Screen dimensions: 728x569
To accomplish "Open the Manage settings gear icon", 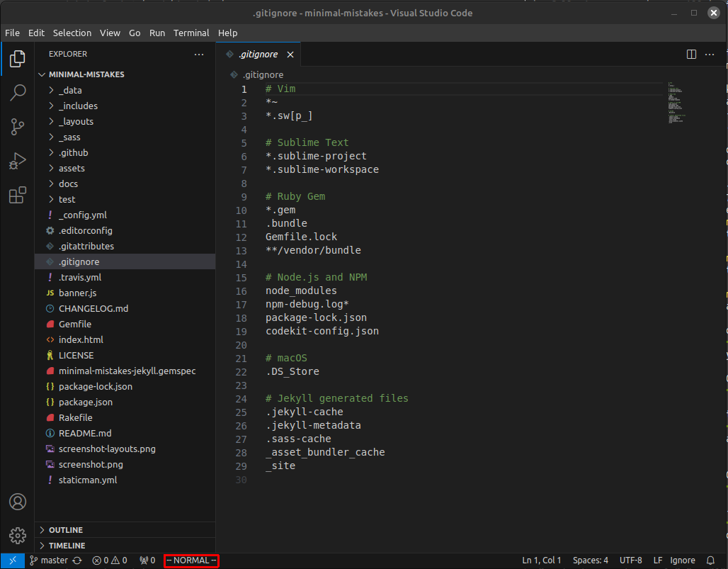I will 18,536.
